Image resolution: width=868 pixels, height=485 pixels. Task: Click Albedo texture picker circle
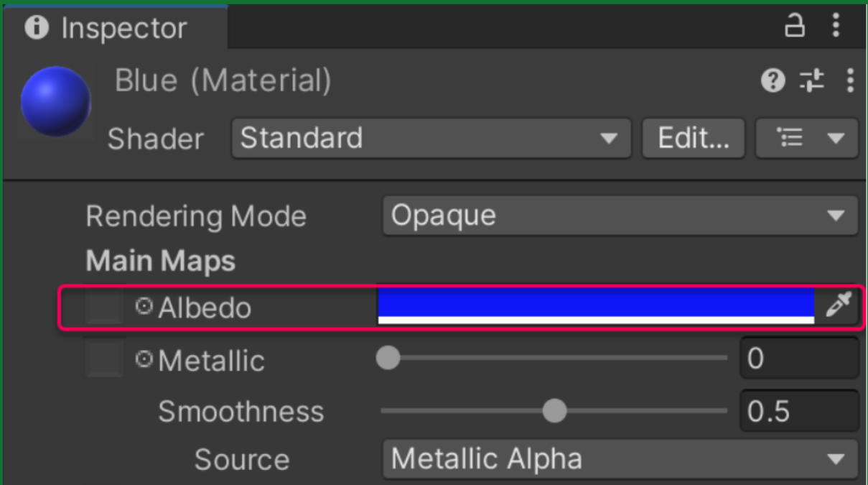point(144,307)
